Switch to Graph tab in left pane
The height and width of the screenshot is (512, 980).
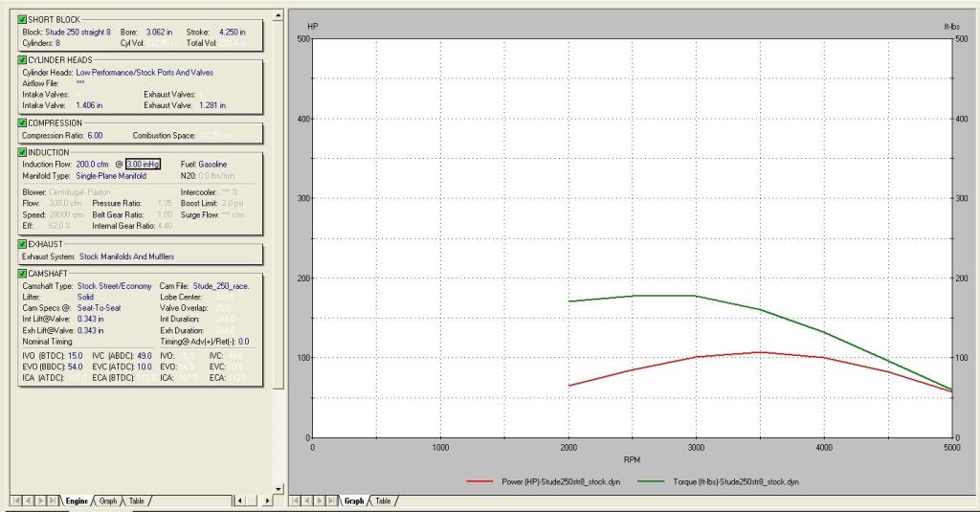point(107,501)
